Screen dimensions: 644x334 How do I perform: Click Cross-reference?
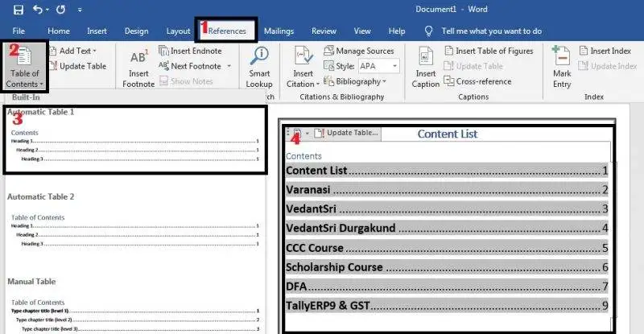click(478, 81)
